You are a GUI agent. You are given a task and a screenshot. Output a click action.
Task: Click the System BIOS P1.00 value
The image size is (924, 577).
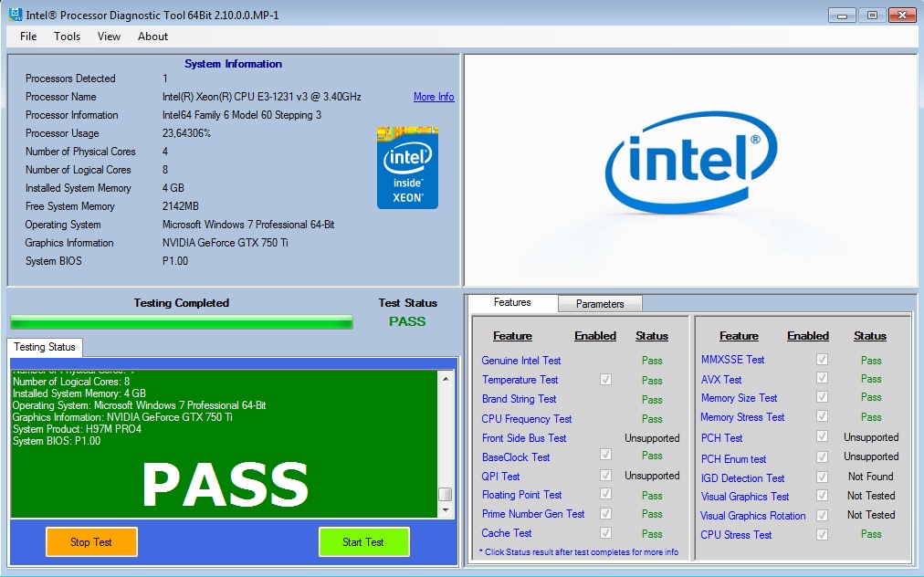click(175, 261)
